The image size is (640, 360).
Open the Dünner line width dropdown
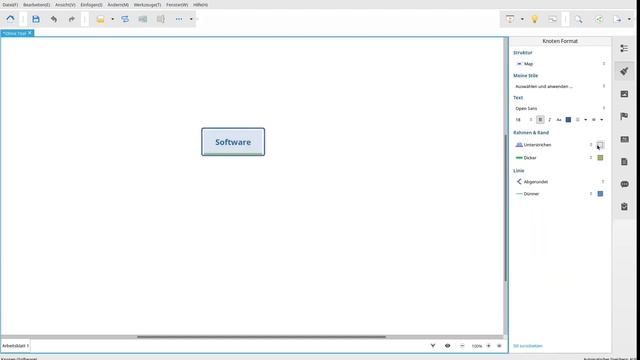pyautogui.click(x=553, y=194)
